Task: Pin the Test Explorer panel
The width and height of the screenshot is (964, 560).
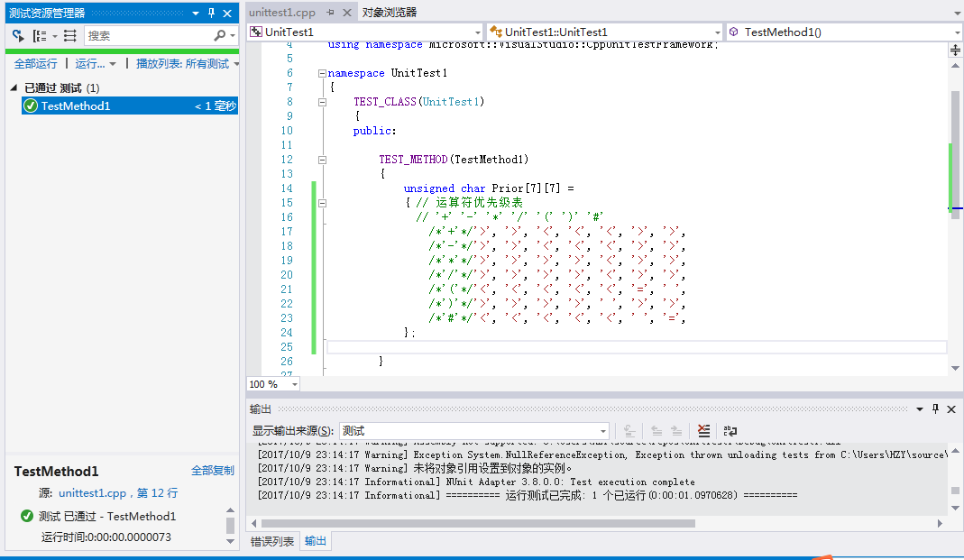Action: tap(212, 13)
